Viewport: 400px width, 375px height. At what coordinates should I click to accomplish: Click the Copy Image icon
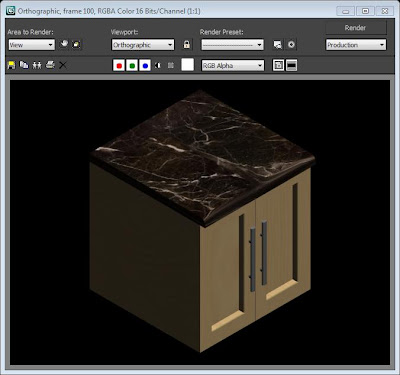24,65
